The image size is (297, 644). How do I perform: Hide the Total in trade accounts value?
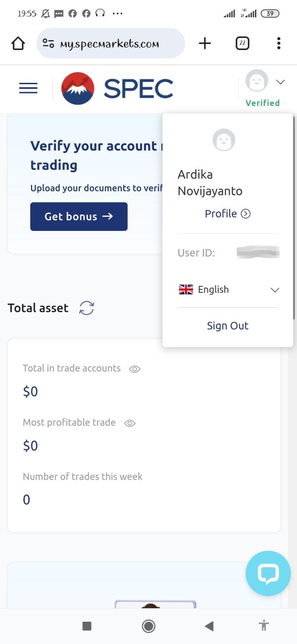point(135,369)
